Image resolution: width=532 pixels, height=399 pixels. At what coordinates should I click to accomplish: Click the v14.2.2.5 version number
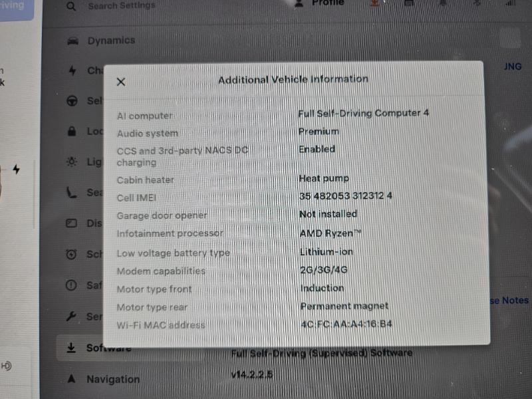pyautogui.click(x=252, y=374)
